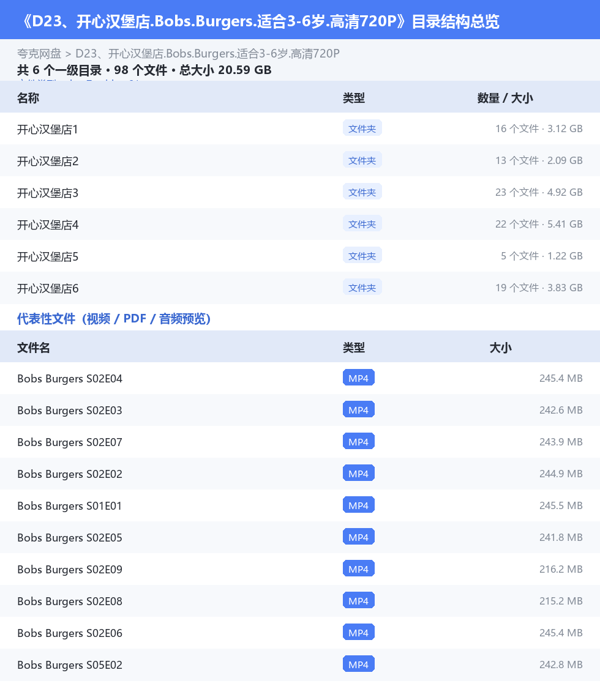Click the MP4 badge for S02E02
This screenshot has width=600, height=700.
pyautogui.click(x=358, y=474)
